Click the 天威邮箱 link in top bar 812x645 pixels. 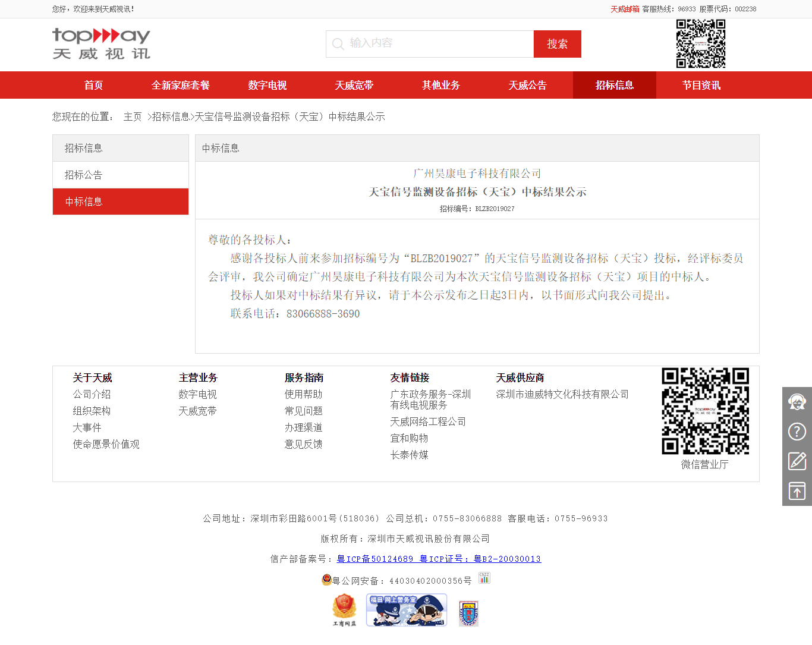pyautogui.click(x=625, y=9)
